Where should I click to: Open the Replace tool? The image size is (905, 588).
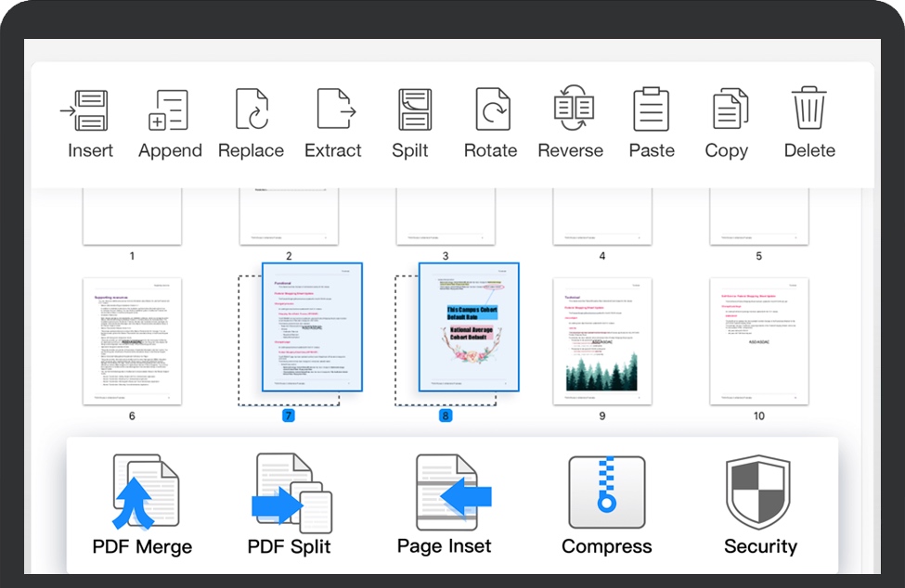251,109
